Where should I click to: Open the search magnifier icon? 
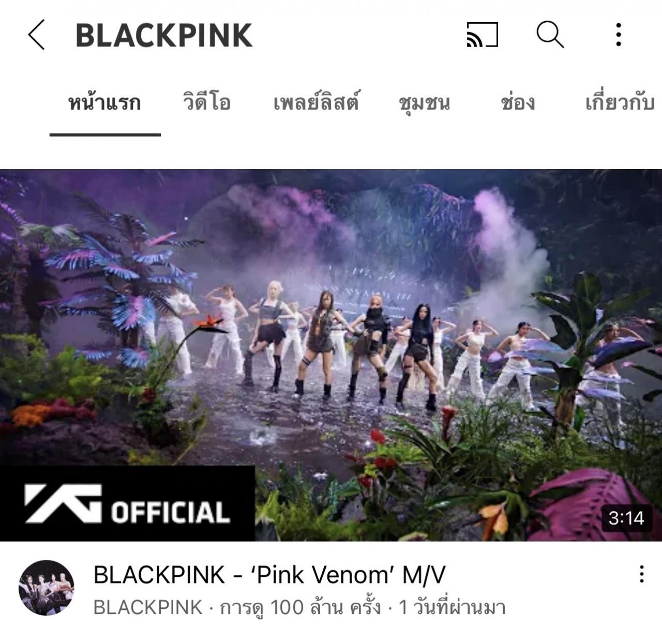(x=550, y=35)
